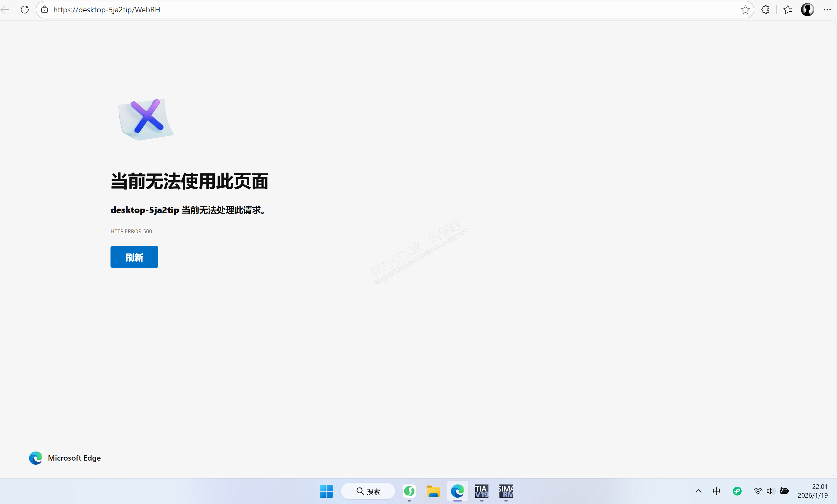Open the Windows Start menu
The width and height of the screenshot is (837, 504).
(x=326, y=491)
